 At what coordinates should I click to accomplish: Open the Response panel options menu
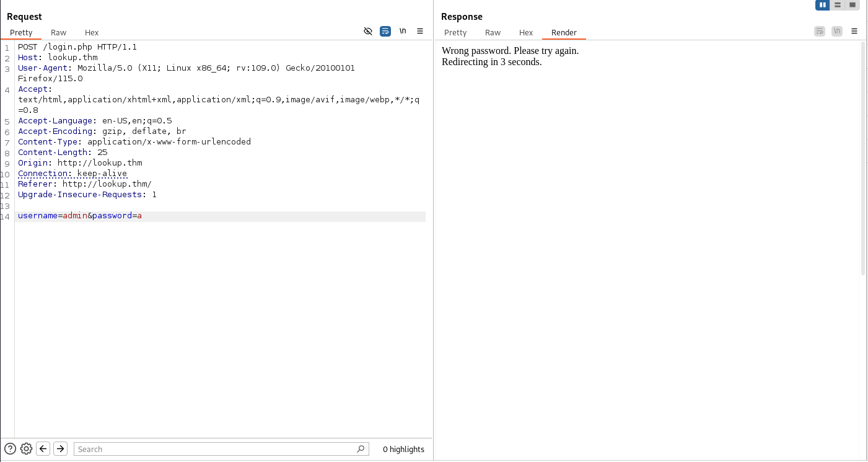click(x=854, y=31)
